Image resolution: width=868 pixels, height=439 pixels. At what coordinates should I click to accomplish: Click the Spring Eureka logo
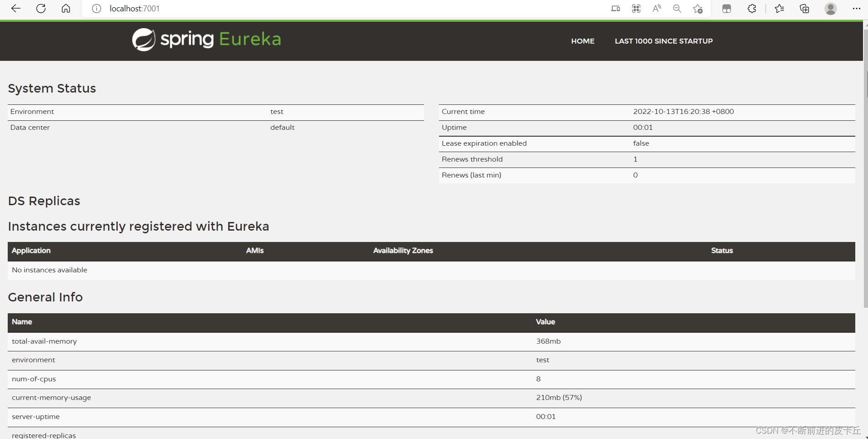(x=207, y=39)
